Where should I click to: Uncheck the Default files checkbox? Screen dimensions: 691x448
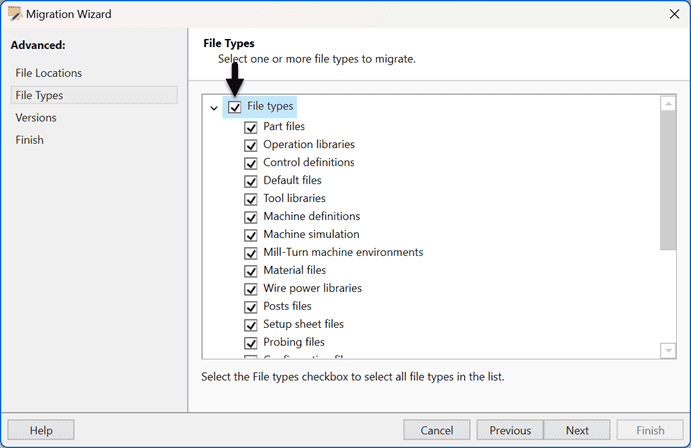click(x=251, y=181)
